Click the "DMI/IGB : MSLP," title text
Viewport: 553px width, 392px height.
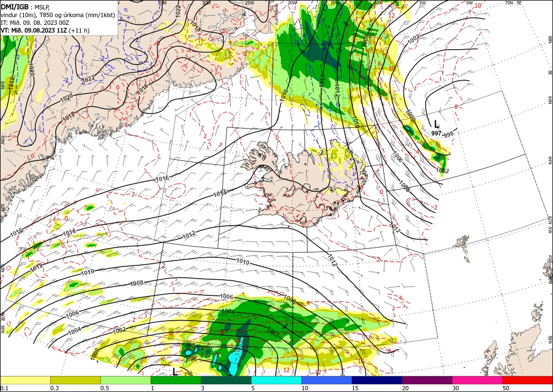tap(25, 7)
